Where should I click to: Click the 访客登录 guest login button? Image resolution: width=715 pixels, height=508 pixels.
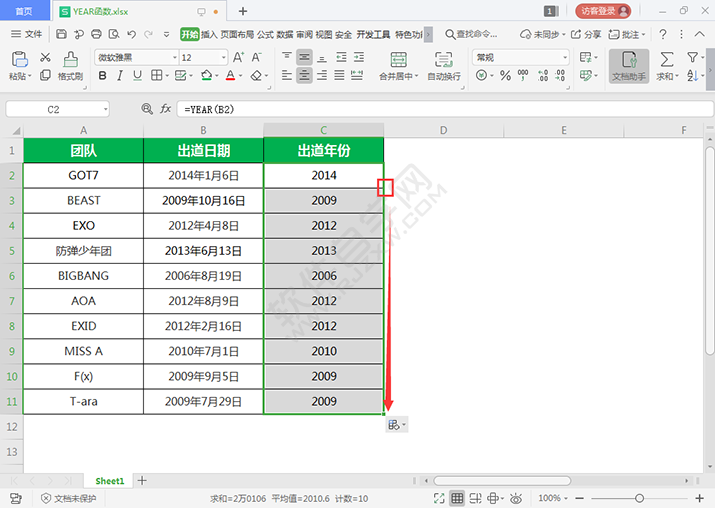point(603,11)
